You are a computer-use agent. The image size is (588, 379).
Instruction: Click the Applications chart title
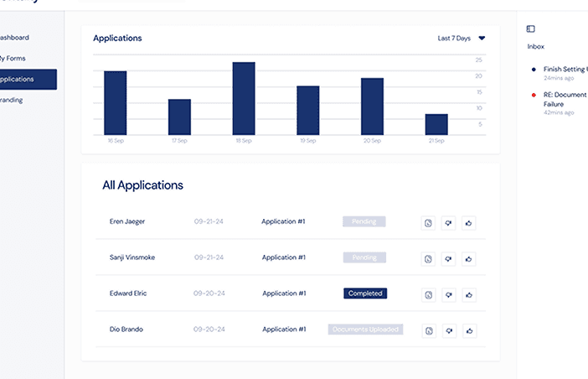click(x=117, y=39)
